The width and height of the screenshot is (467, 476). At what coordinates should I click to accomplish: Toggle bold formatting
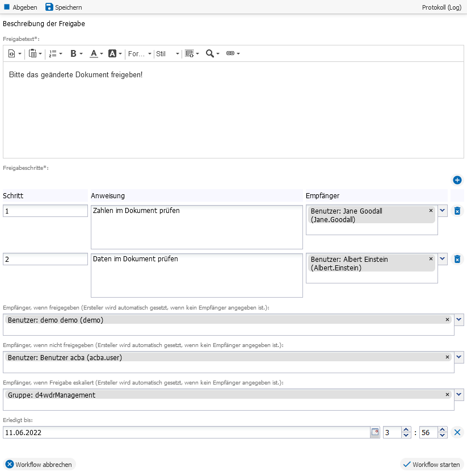click(73, 54)
